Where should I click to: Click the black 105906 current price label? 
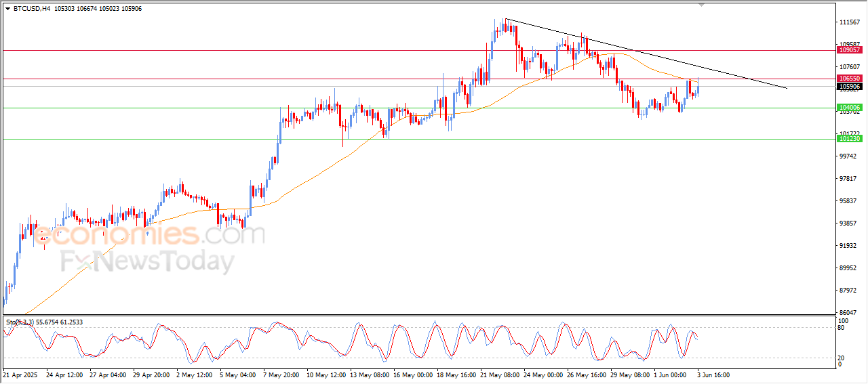tap(850, 86)
